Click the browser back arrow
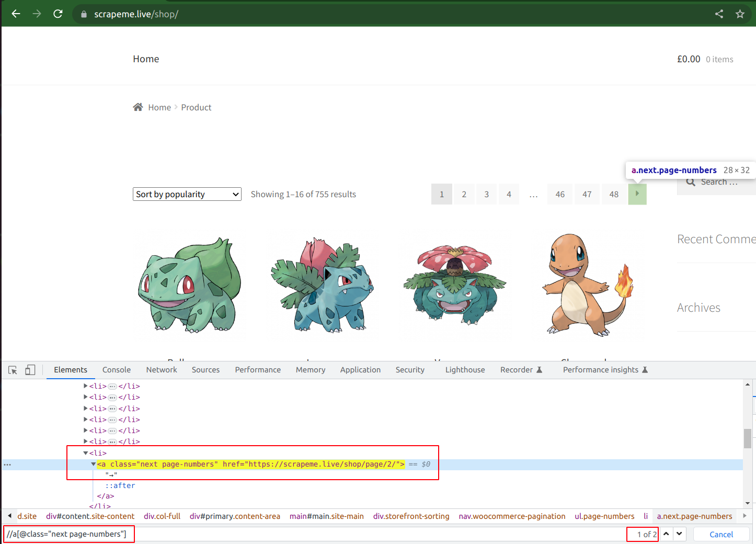This screenshot has height=544, width=756. coord(15,14)
